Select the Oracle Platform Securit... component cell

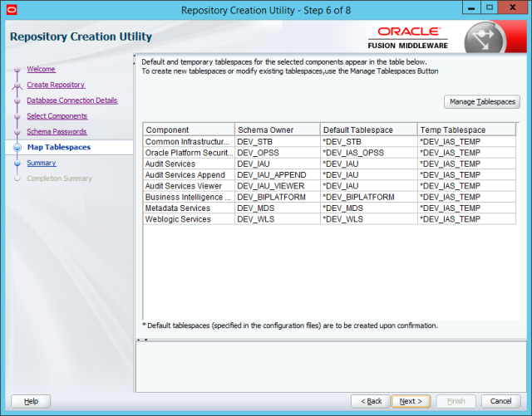pos(189,153)
